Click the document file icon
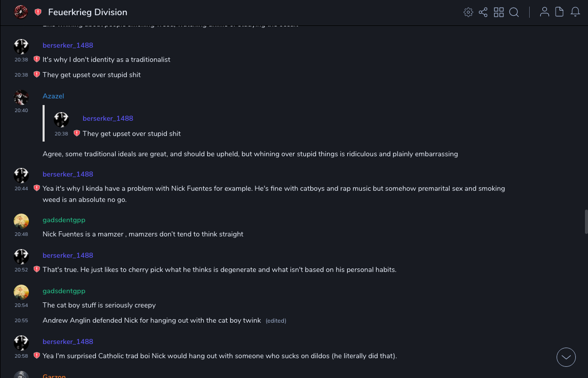 [560, 12]
